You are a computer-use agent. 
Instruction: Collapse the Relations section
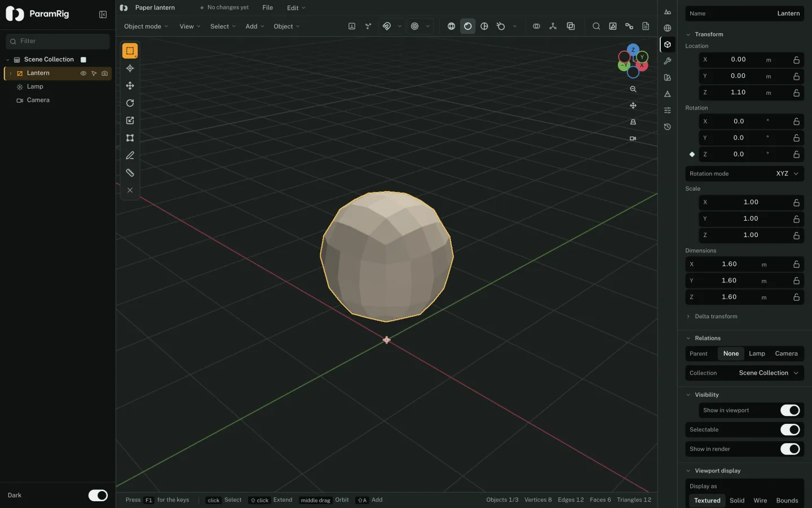(703, 339)
